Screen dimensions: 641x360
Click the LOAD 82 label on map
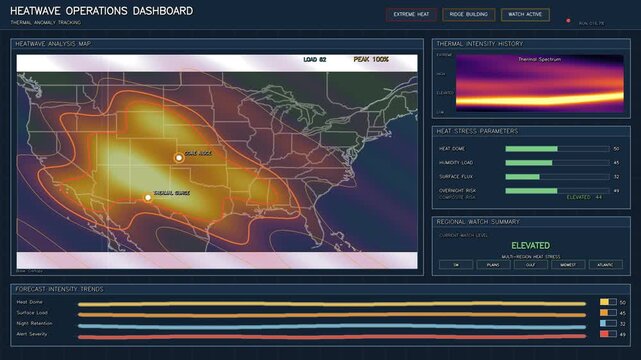[315, 60]
